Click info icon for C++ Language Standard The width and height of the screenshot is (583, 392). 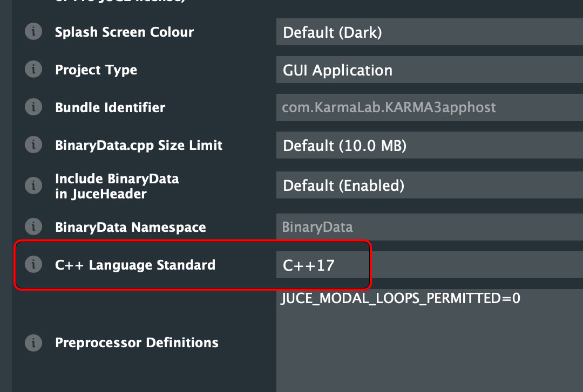pyautogui.click(x=33, y=265)
